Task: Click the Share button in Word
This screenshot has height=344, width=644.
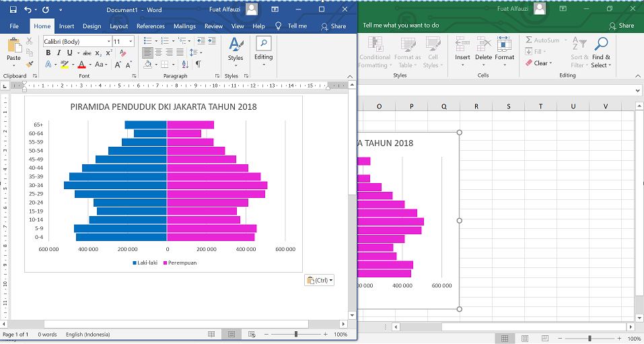Action: tap(334, 26)
